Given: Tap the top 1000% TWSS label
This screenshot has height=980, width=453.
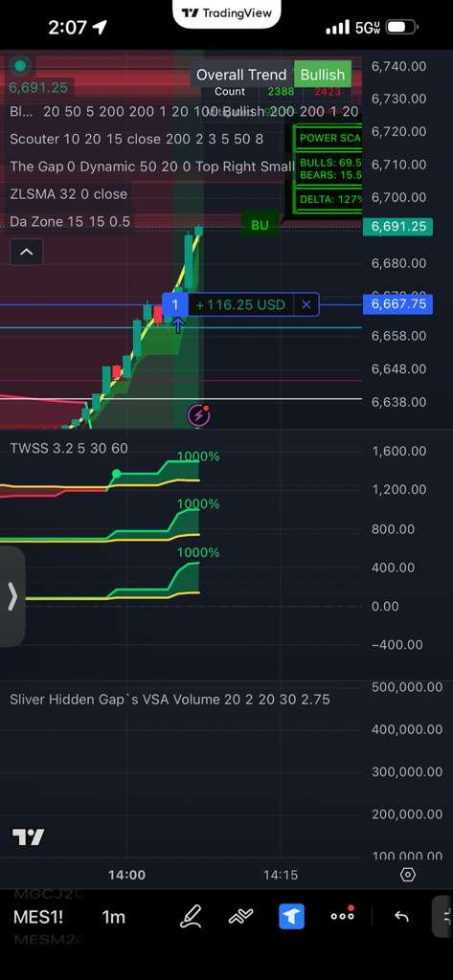Looking at the screenshot, I should (x=197, y=457).
